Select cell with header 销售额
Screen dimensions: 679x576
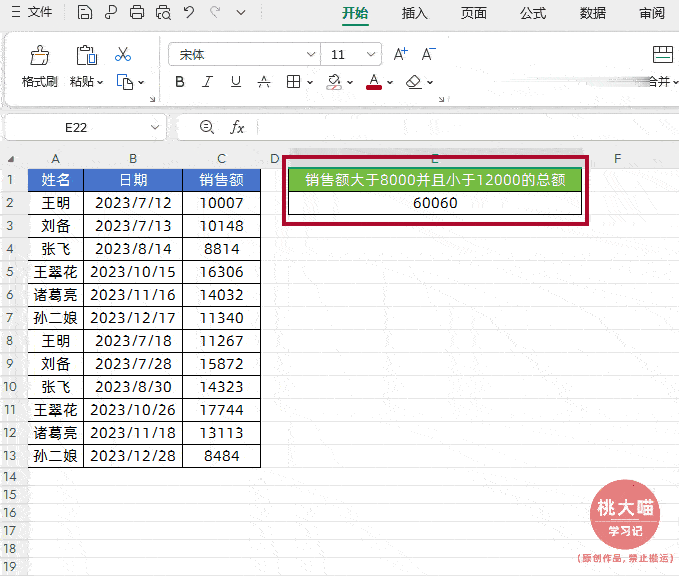pyautogui.click(x=221, y=180)
